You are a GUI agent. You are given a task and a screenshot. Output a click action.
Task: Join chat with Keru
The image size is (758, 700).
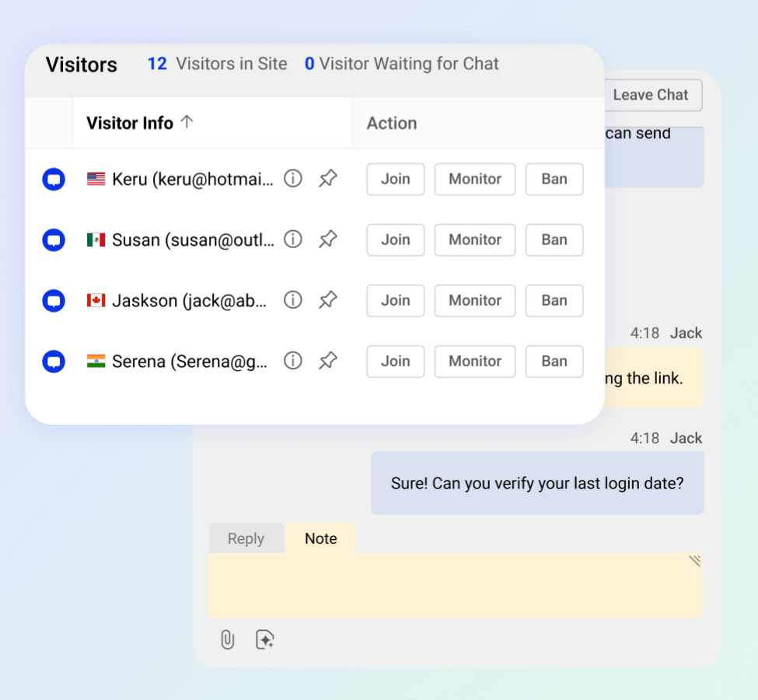coord(395,179)
